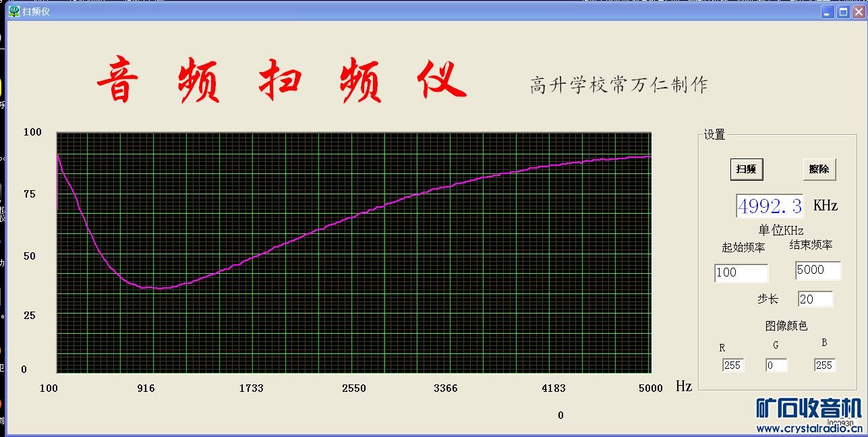Viewport: 868px width, 437px height.
Task: Click the 50 y-axis label
Action: (x=30, y=256)
